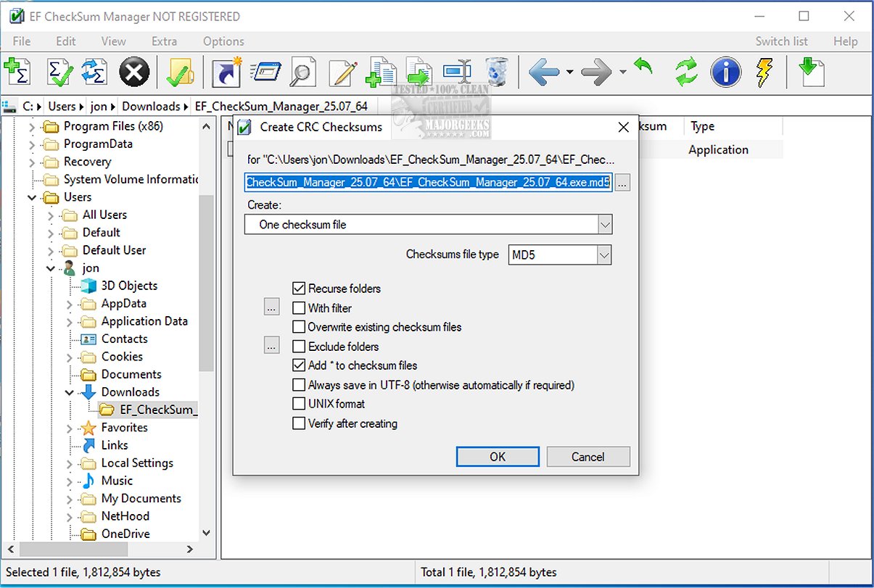Click the checksum file path input field

pos(429,182)
